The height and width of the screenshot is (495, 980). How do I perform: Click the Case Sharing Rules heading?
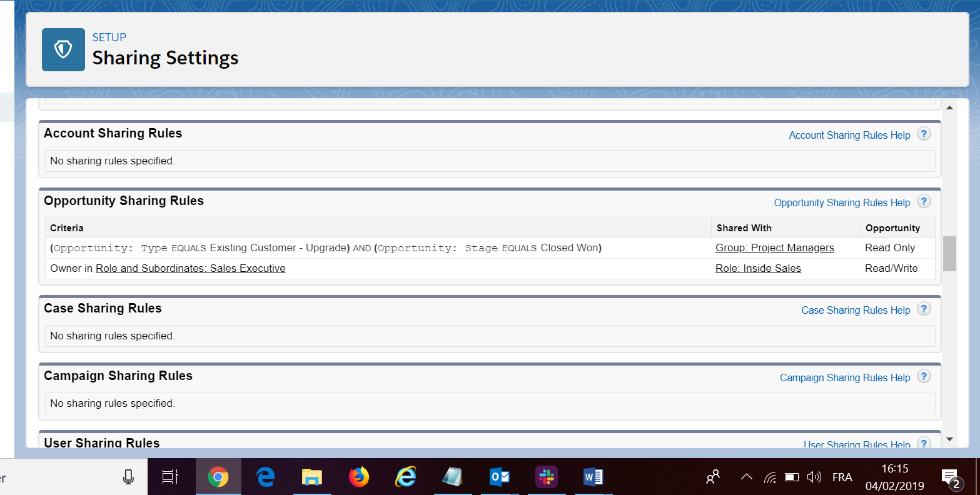[103, 309]
